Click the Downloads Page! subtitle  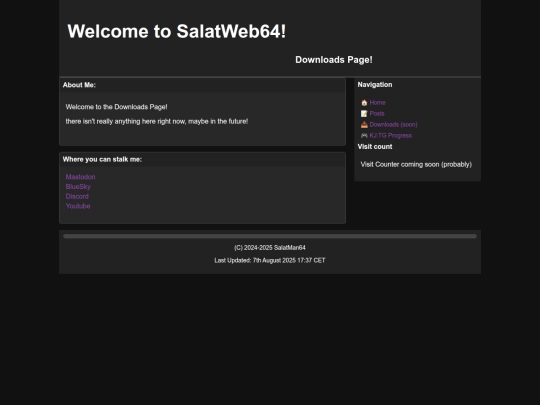tap(334, 60)
